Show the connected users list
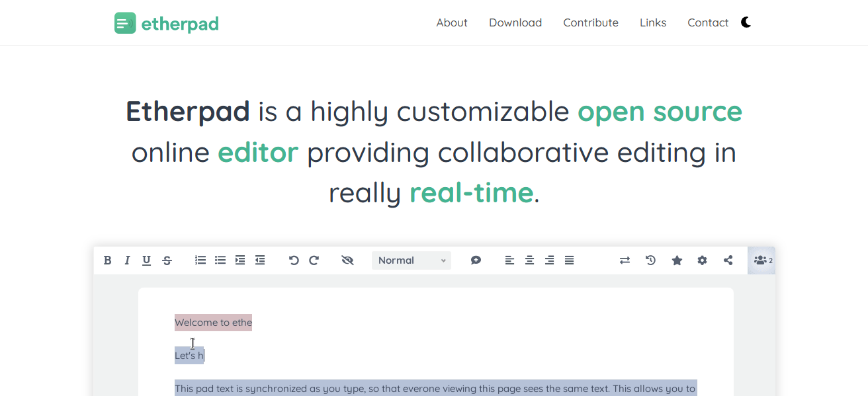 pos(761,260)
